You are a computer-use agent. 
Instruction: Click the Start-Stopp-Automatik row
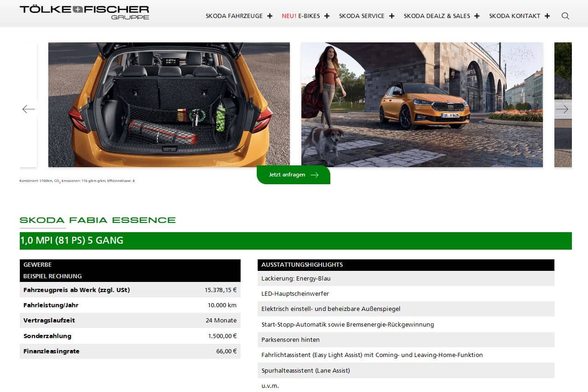coord(406,324)
